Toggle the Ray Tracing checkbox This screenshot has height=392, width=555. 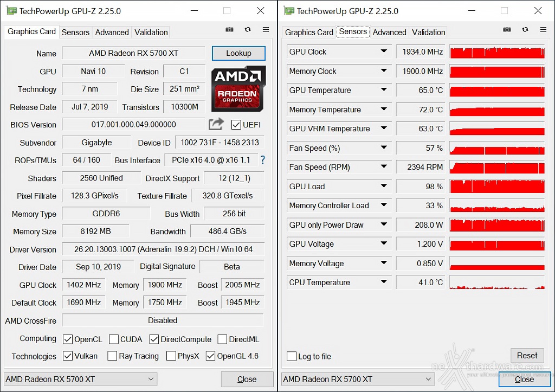(112, 356)
